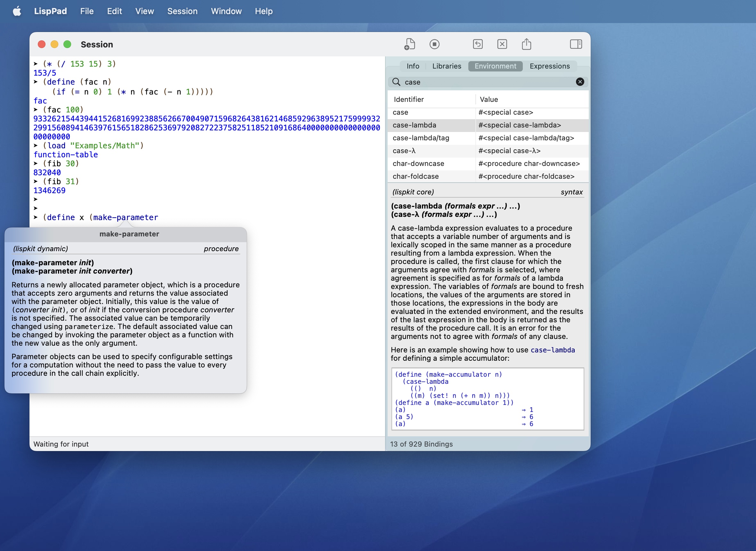Click the '1346269' result line
Image resolution: width=756 pixels, height=551 pixels.
click(49, 191)
